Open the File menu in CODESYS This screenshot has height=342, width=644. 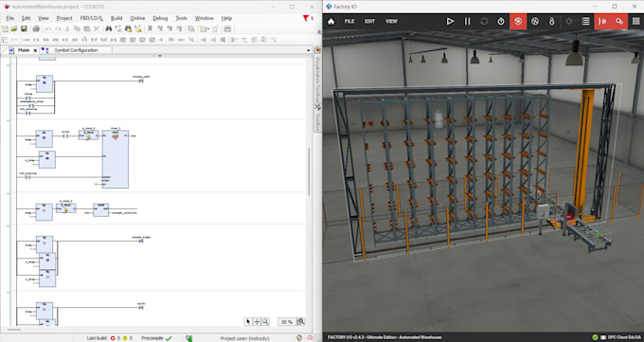tap(9, 18)
